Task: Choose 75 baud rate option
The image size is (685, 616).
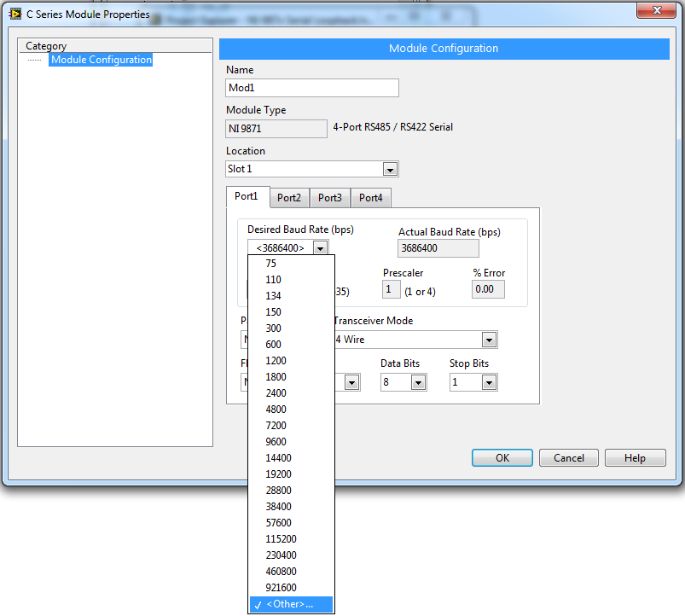Action: click(x=291, y=264)
